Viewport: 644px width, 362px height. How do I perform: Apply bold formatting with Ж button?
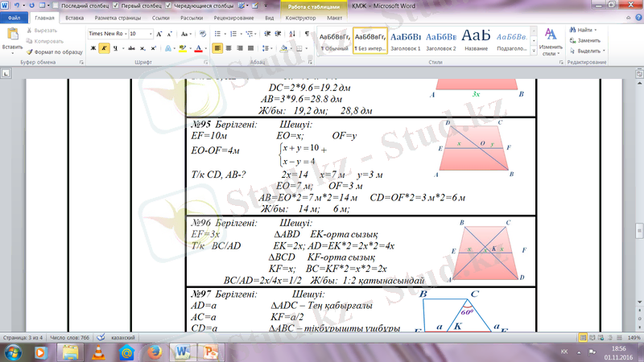point(93,48)
